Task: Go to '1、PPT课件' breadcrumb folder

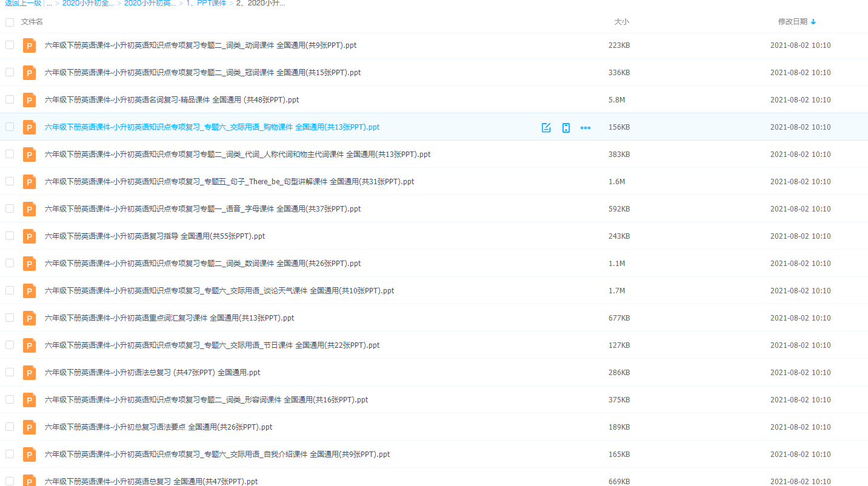Action: (206, 3)
